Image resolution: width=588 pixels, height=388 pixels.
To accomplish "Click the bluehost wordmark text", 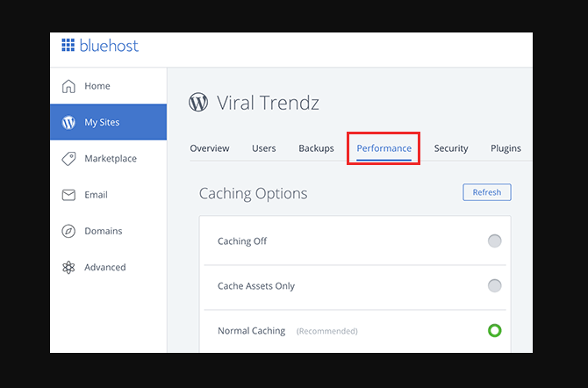I will (109, 46).
